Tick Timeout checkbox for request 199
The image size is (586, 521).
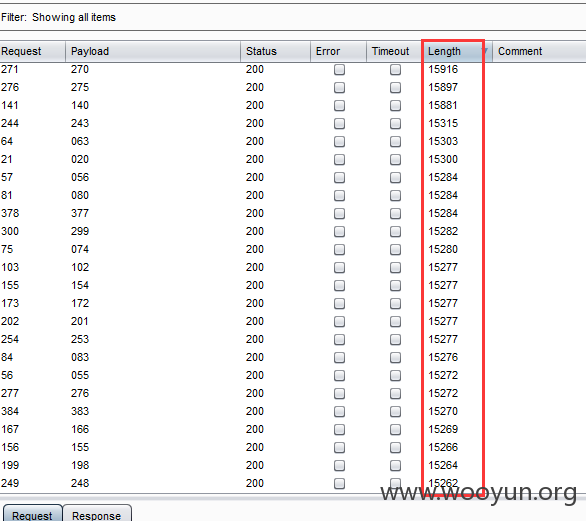coord(395,465)
